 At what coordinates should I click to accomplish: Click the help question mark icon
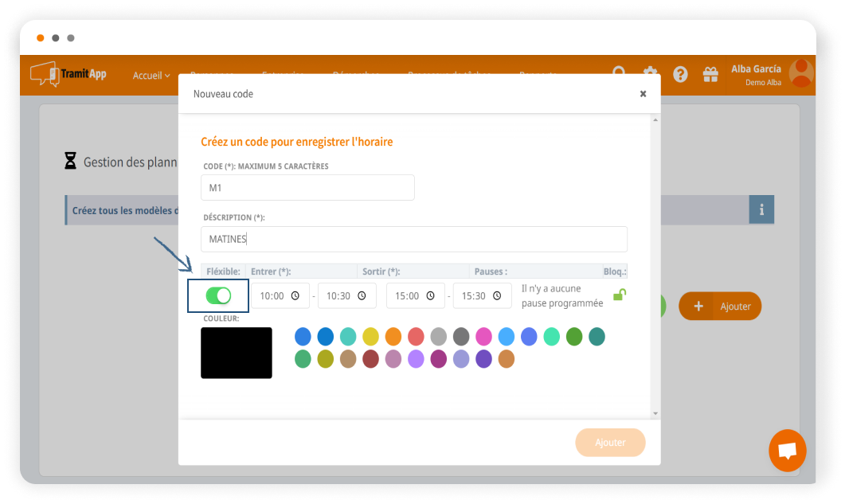(680, 74)
